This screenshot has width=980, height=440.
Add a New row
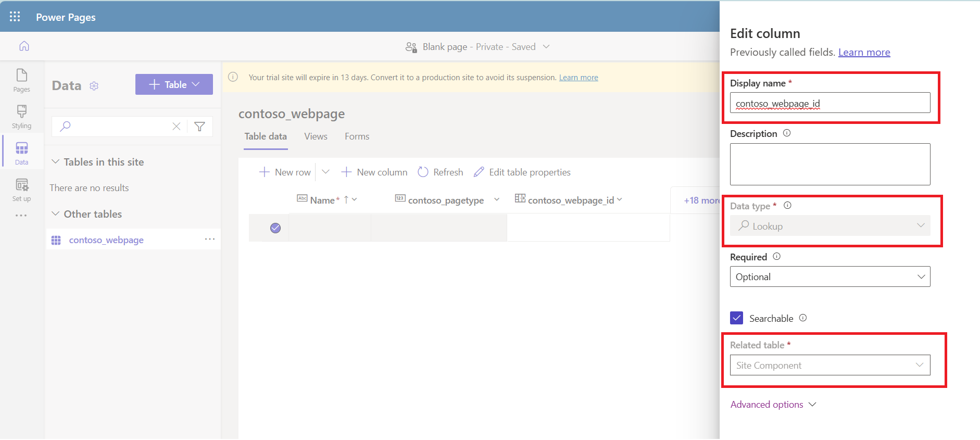tap(285, 172)
